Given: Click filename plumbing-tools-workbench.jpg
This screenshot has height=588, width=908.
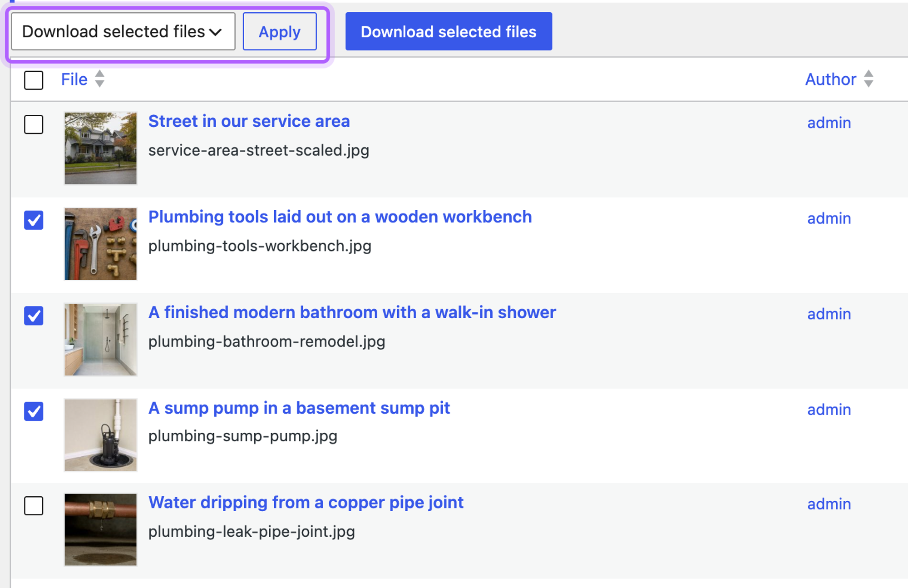Looking at the screenshot, I should [260, 246].
